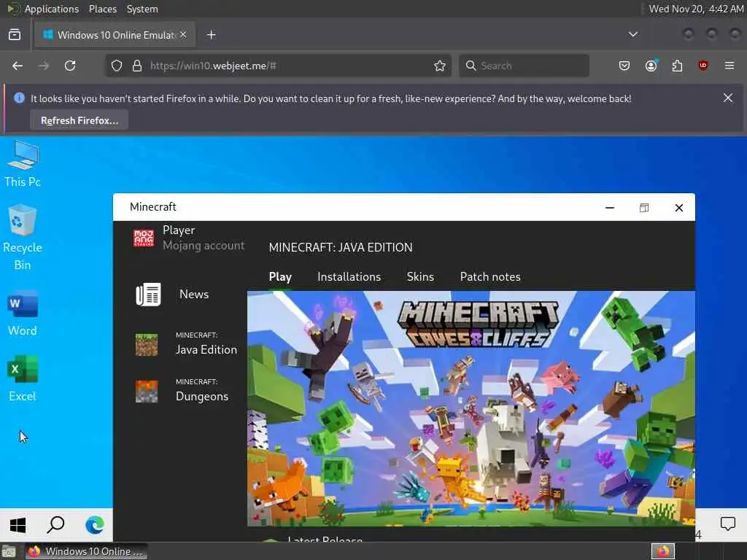Maximize the Minecraft window
747x560 pixels.
pyautogui.click(x=644, y=208)
